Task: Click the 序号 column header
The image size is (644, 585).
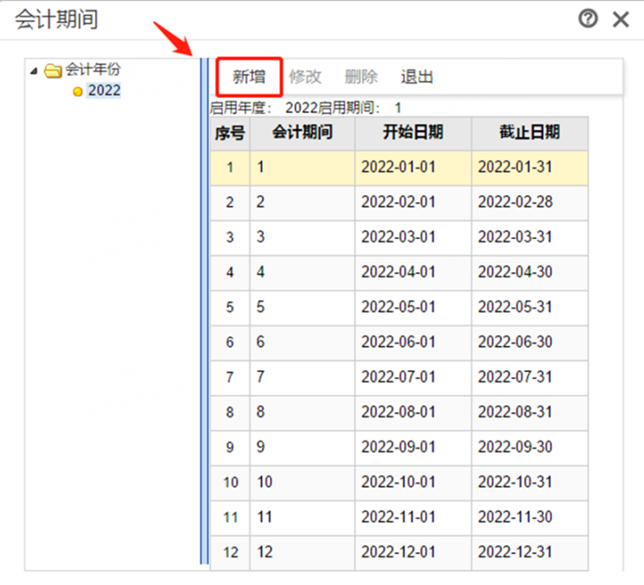Action: pos(230,133)
